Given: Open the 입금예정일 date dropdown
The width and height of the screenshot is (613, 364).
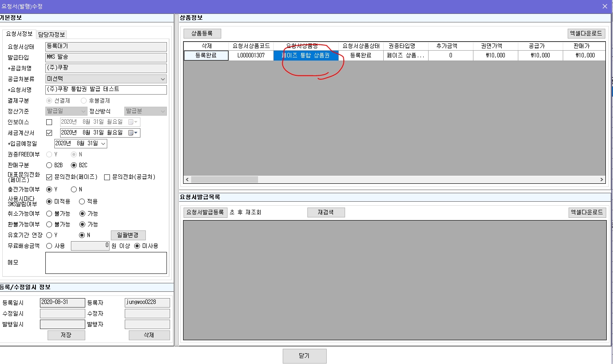Looking at the screenshot, I should (104, 143).
